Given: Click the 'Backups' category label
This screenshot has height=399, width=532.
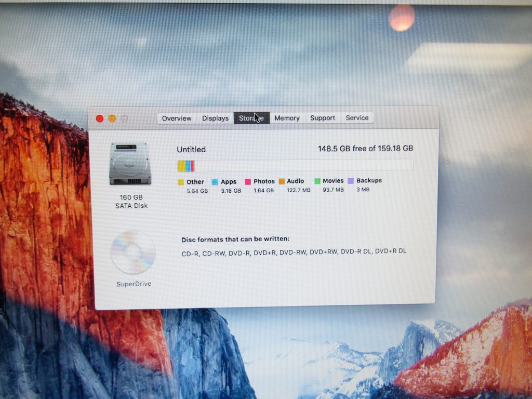Looking at the screenshot, I should (369, 180).
